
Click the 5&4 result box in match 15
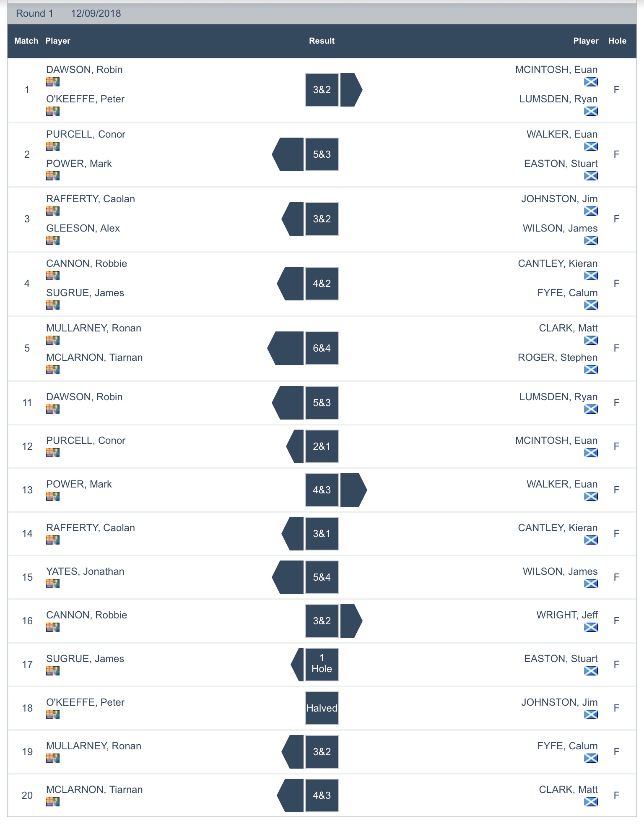click(322, 577)
